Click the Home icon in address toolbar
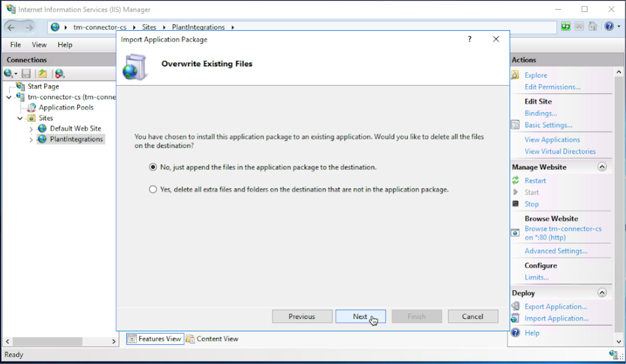626x364 pixels. tap(593, 26)
